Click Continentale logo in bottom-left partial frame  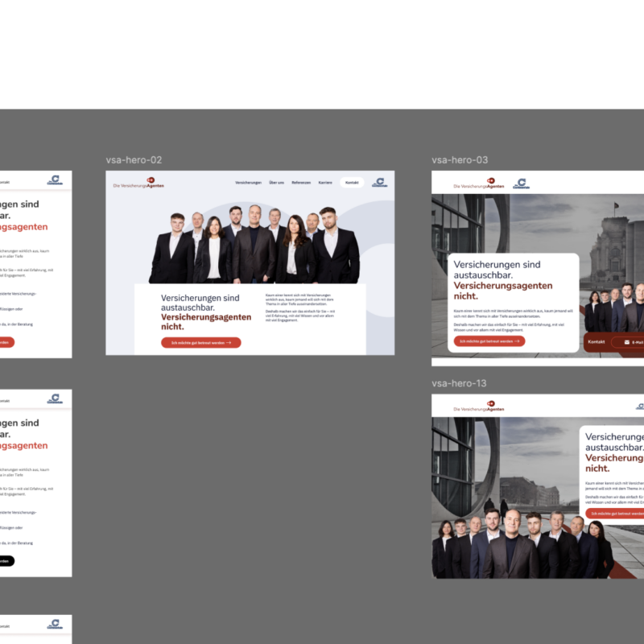55,624
